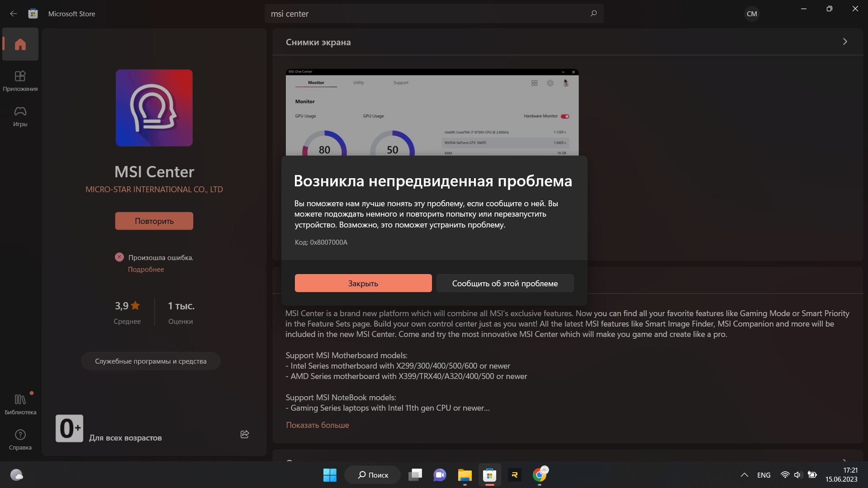
Task: Focus the msi center search field
Action: point(434,14)
